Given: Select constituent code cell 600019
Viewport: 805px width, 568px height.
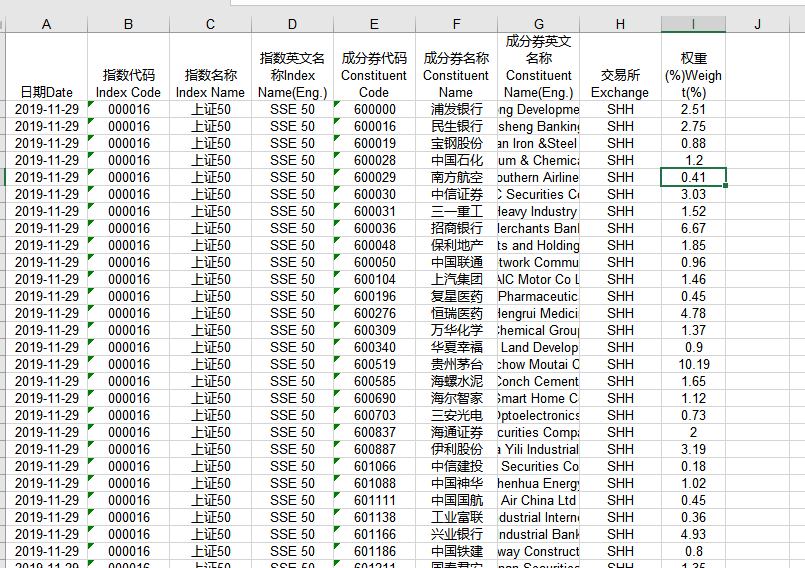Looking at the screenshot, I should coord(374,143).
